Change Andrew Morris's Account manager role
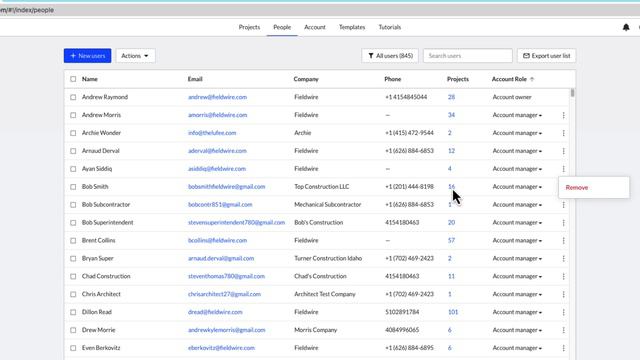 (x=517, y=115)
